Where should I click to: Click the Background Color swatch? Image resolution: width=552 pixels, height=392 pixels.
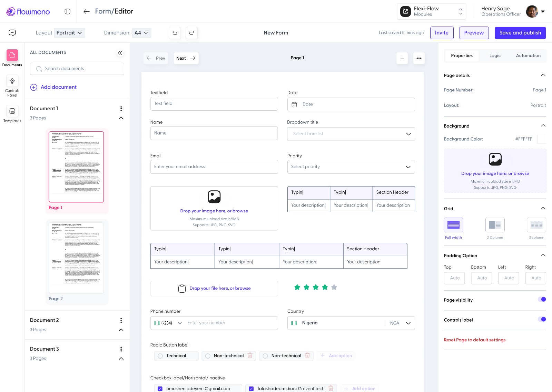pyautogui.click(x=541, y=139)
